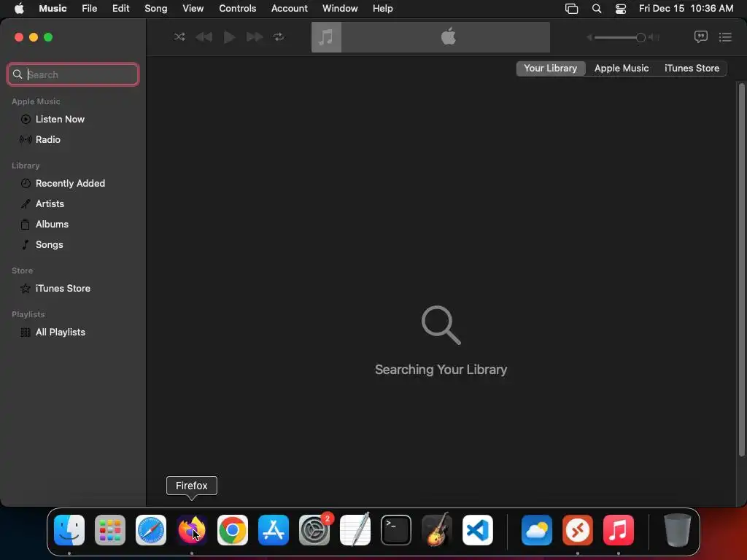Toggle repeat mode
The image size is (747, 560).
[x=279, y=36]
